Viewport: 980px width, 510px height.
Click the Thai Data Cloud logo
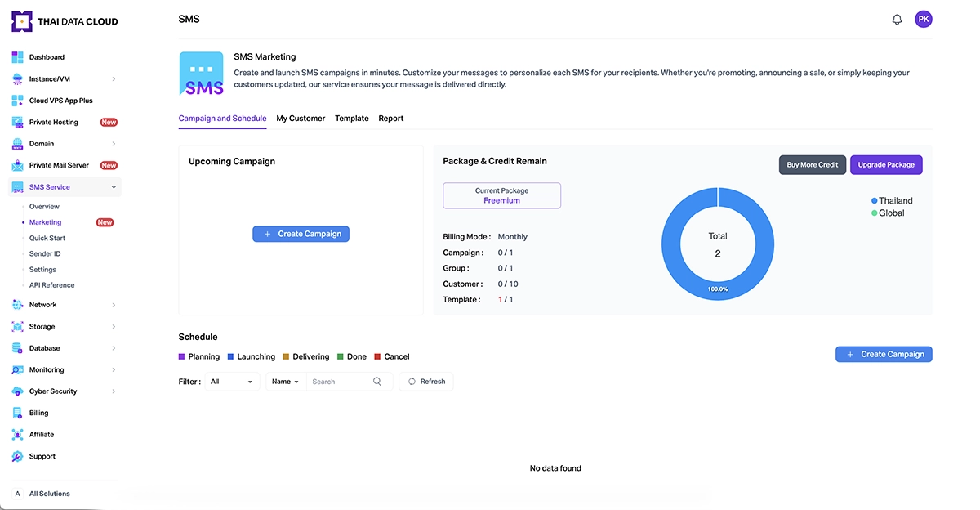(65, 21)
